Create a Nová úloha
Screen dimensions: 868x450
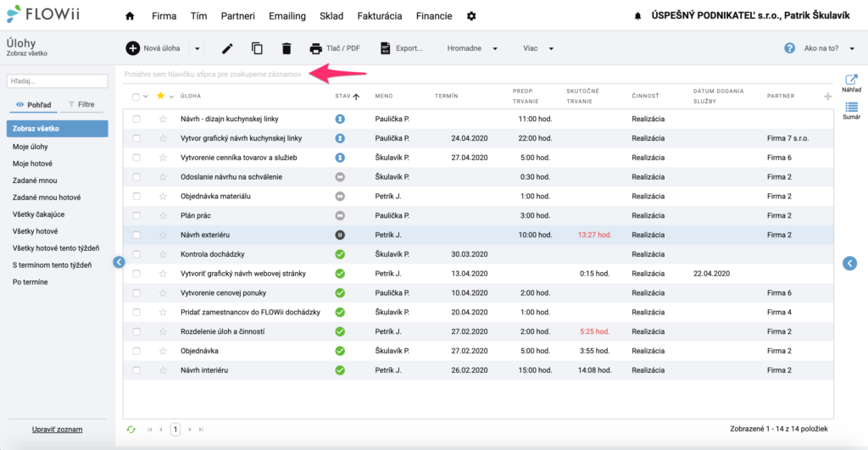click(x=153, y=48)
